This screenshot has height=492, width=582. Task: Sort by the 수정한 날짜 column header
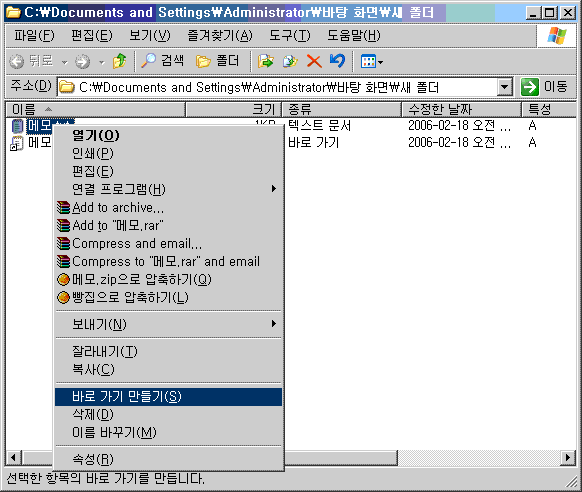click(461, 109)
